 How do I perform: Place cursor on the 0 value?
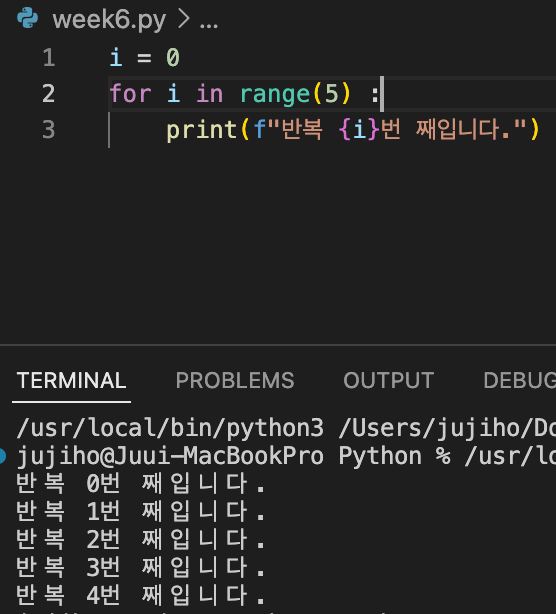(173, 58)
